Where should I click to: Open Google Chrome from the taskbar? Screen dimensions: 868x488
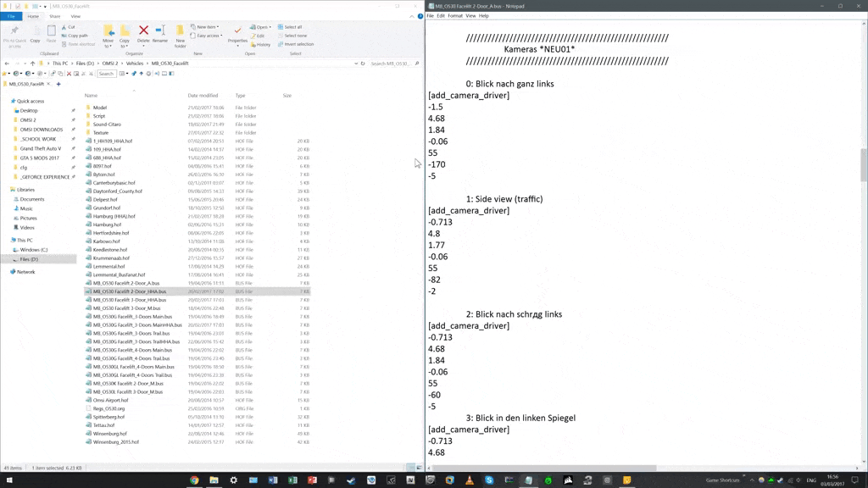(194, 480)
